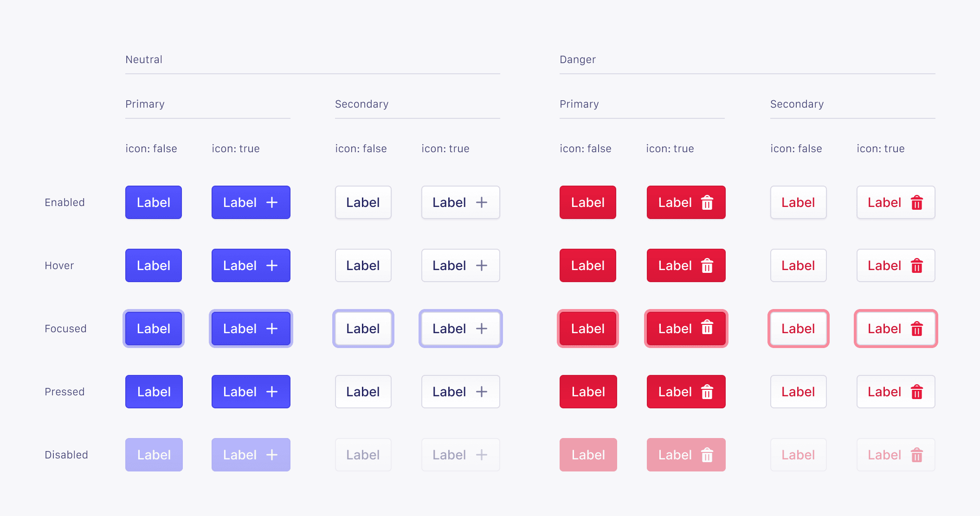Click the plus icon in Focused Secondary Neutral button
Viewport: 980px width, 516px height.
pyautogui.click(x=482, y=329)
